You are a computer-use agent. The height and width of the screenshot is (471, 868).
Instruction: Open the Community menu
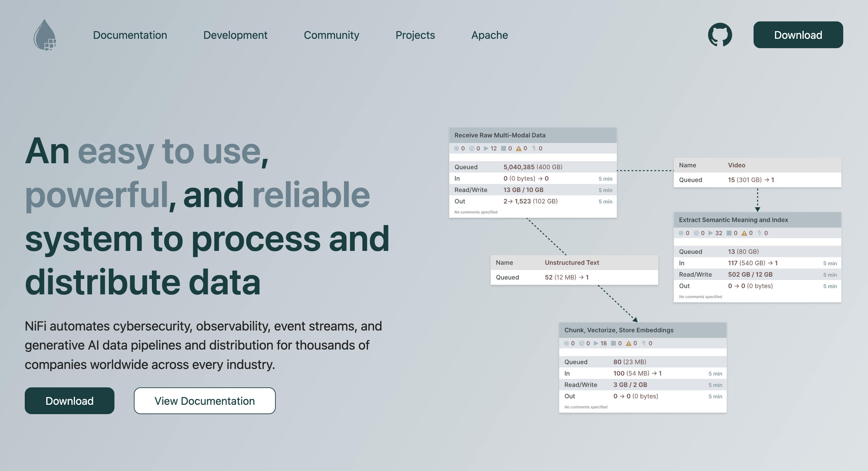click(x=331, y=35)
